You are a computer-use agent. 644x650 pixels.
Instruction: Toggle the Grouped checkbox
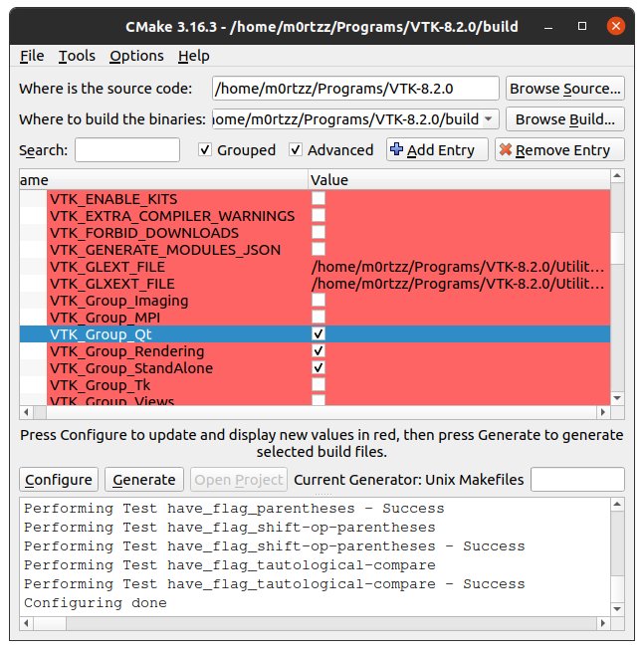click(x=205, y=149)
